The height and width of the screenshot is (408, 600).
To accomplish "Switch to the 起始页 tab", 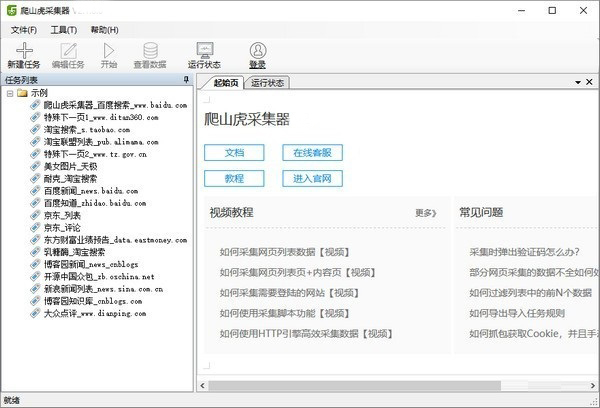I will (226, 83).
